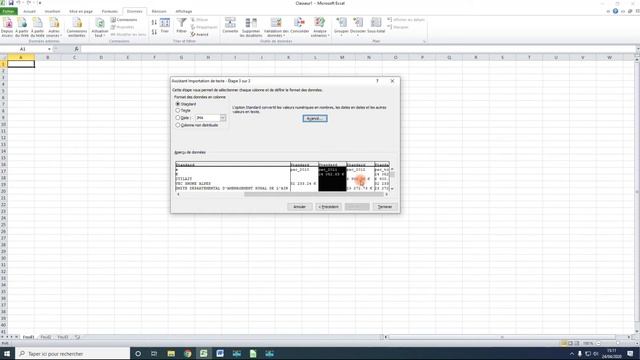Screen dimensions: 640x360
Task: Click the Windows Start button
Action: pos(7,353)
